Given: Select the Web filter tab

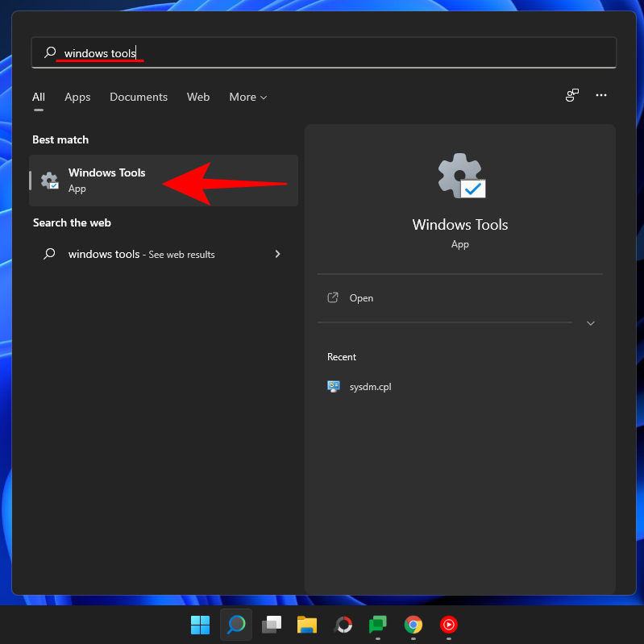Looking at the screenshot, I should [x=198, y=97].
